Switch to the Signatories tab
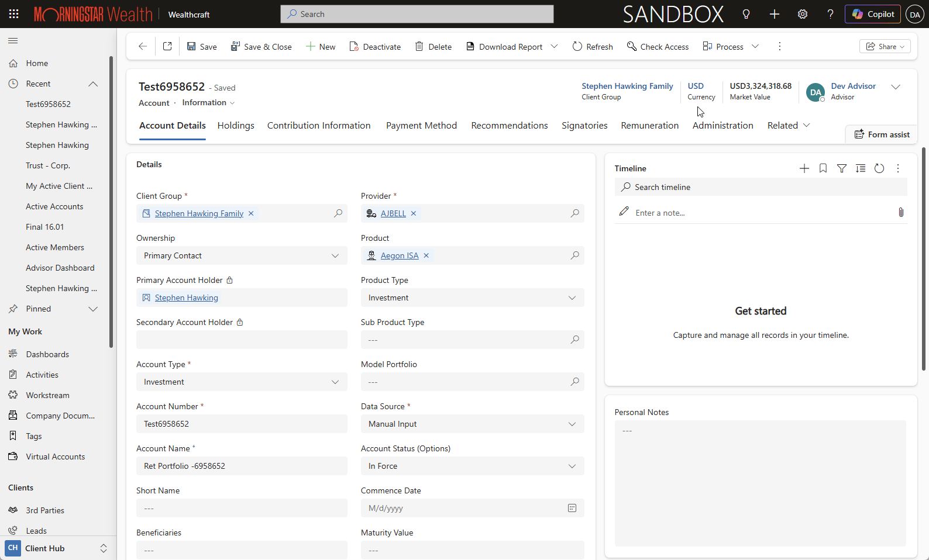Screen dimensions: 929x560 point(584,126)
